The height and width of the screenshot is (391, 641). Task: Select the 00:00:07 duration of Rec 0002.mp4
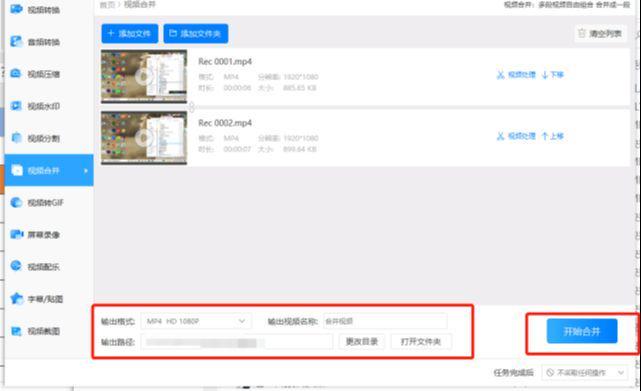tap(237, 149)
